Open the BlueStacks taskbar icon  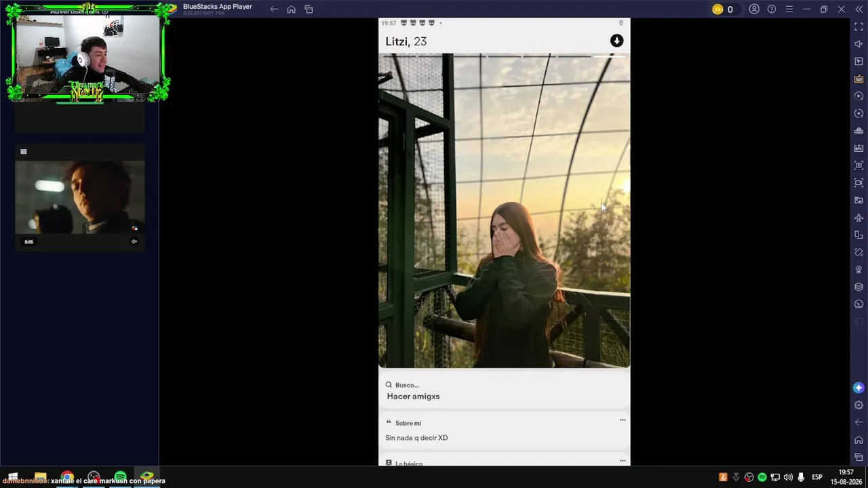click(147, 477)
